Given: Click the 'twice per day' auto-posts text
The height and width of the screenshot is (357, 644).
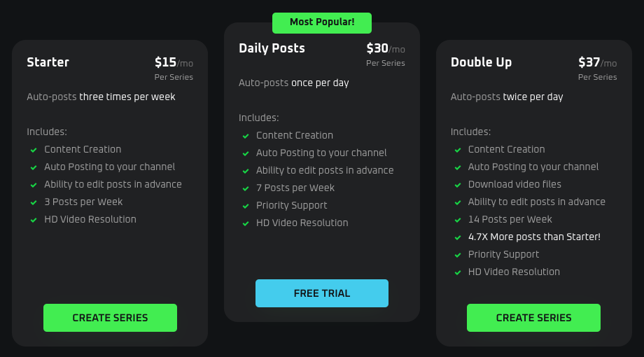Looking at the screenshot, I should (533, 97).
